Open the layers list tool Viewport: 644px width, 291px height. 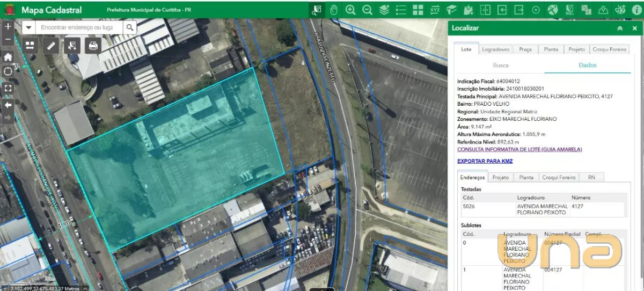(401, 10)
